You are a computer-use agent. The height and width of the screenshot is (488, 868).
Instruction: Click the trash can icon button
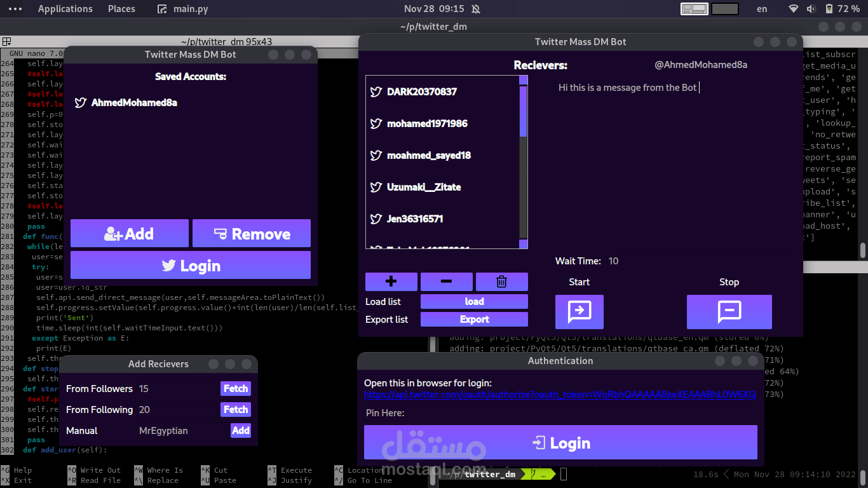point(502,281)
